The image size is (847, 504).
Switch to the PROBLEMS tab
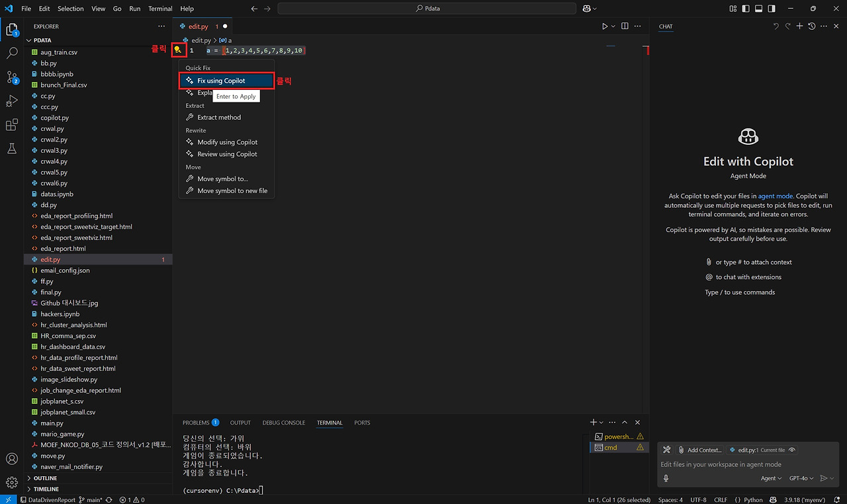pos(201,423)
